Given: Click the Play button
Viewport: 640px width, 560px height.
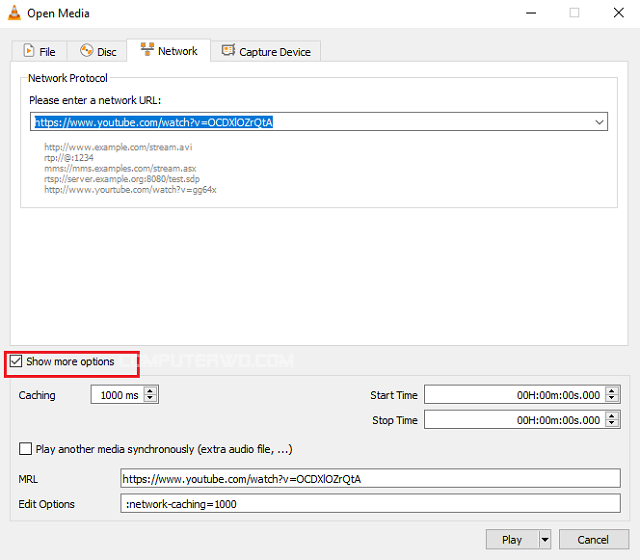Looking at the screenshot, I should [512, 540].
